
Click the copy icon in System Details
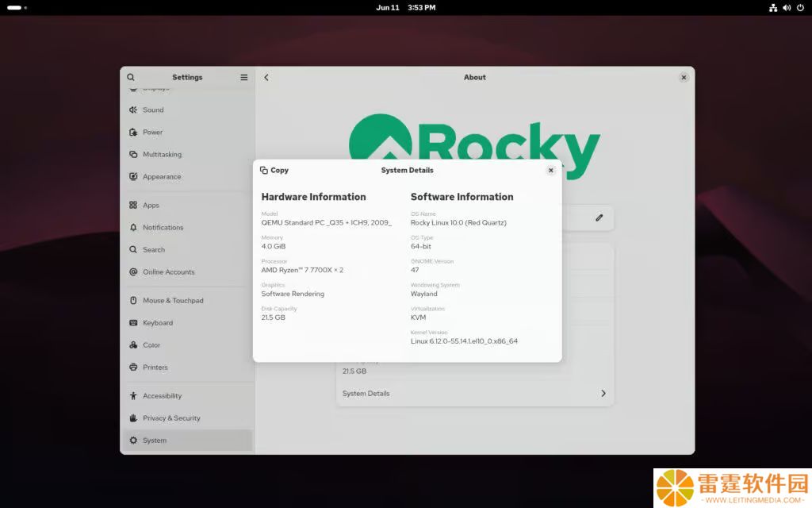click(x=263, y=170)
